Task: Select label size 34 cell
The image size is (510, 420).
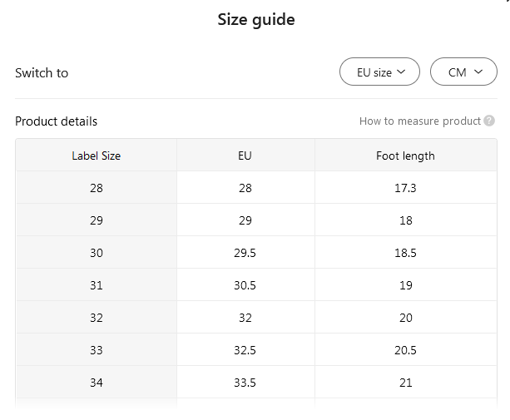Action: pos(97,383)
